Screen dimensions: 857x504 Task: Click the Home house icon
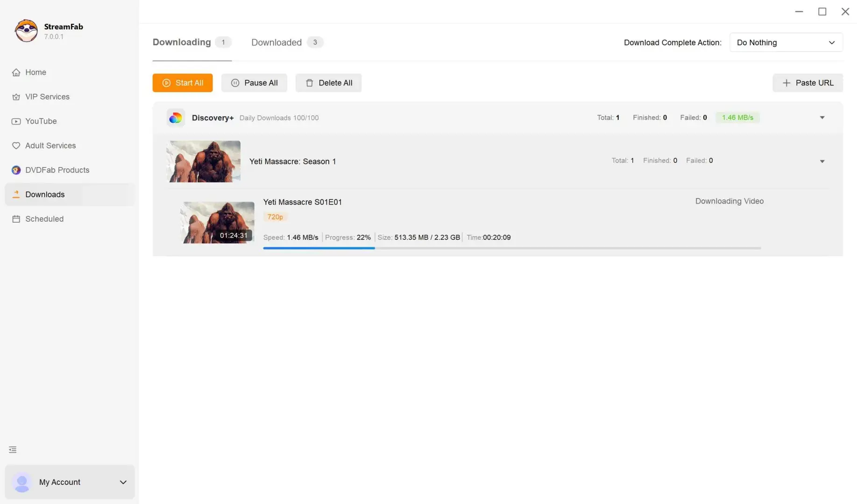pyautogui.click(x=16, y=72)
